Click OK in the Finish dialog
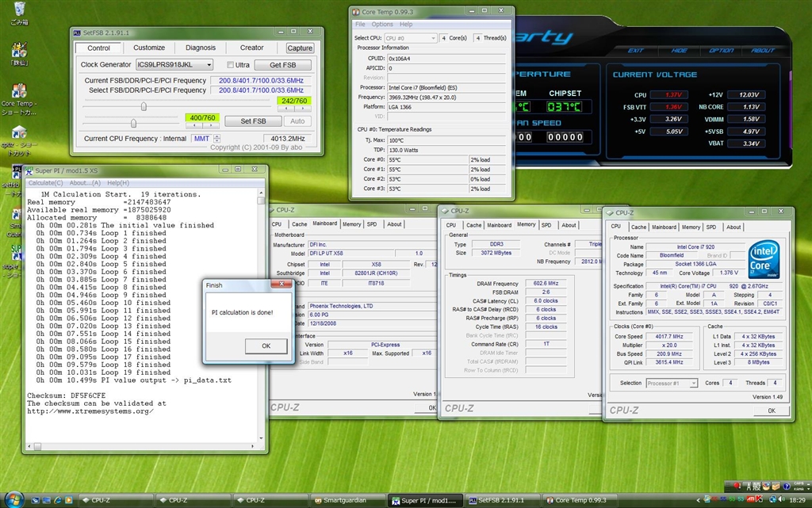Viewport: 812px width, 508px height. 266,346
